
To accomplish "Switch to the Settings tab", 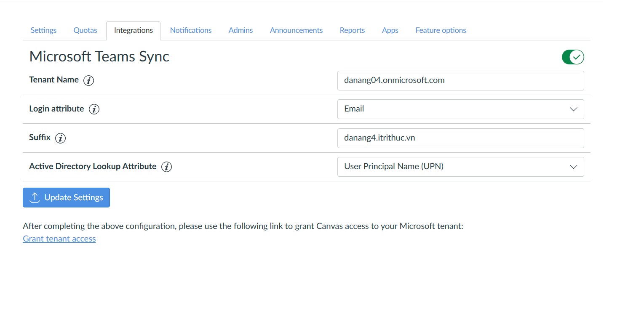I will pos(43,30).
